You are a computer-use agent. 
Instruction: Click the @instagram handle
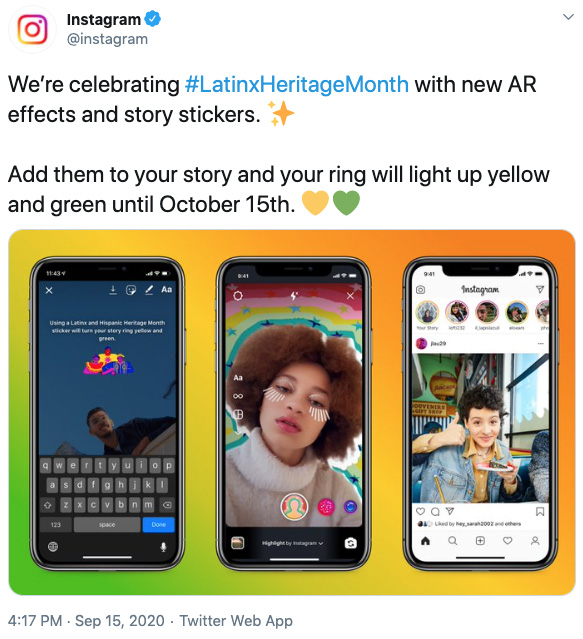(x=107, y=39)
